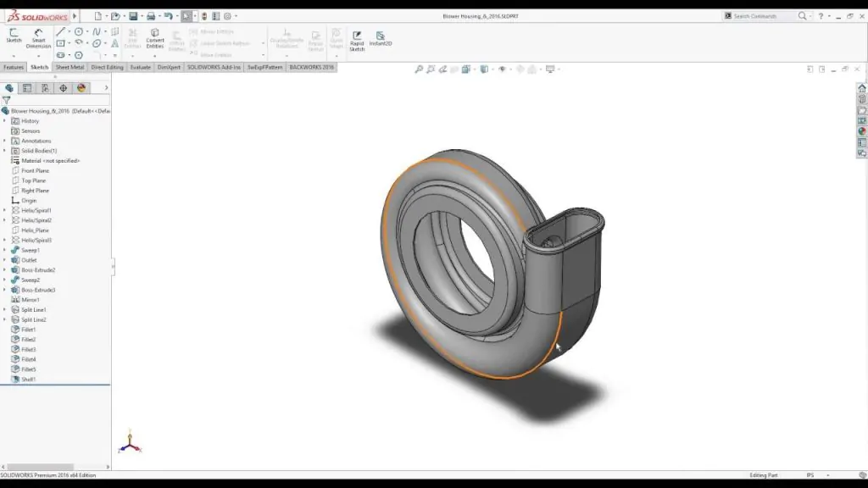868x488 pixels.
Task: Select the sketch Text tool
Action: (x=114, y=43)
